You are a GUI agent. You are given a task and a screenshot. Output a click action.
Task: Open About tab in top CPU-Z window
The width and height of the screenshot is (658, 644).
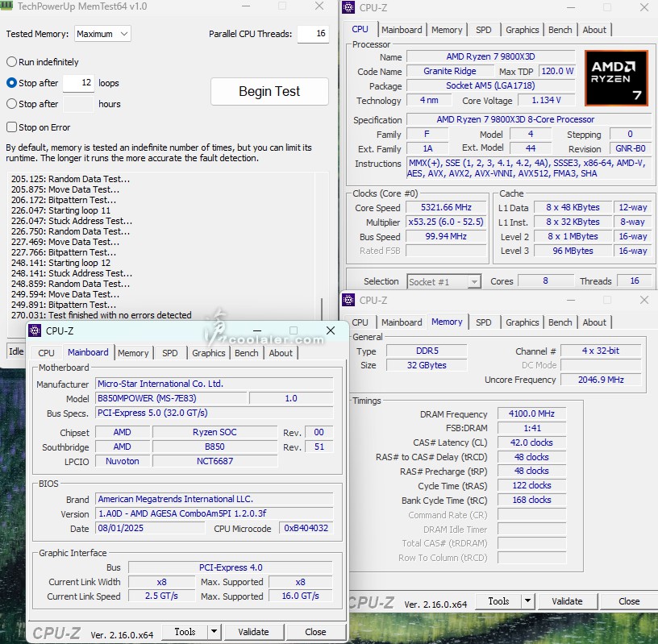(x=594, y=30)
